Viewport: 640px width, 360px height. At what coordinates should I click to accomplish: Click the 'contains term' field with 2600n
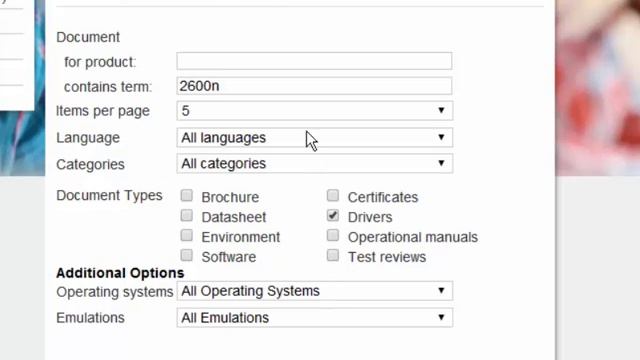pos(314,86)
